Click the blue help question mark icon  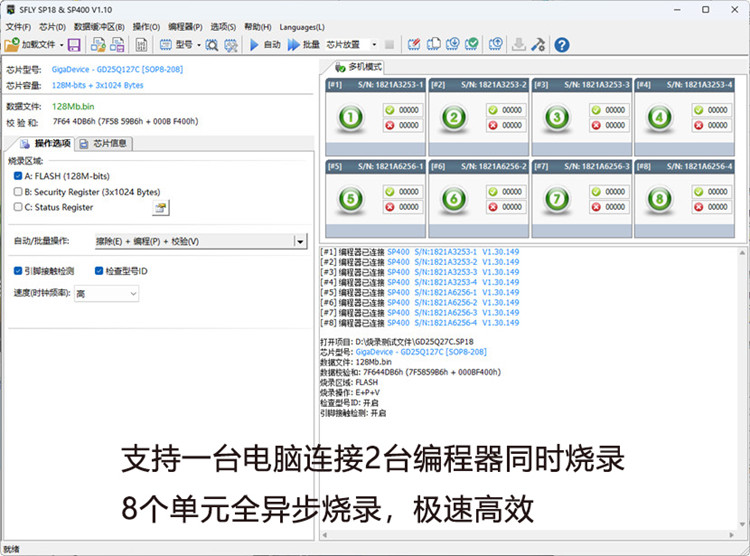pyautogui.click(x=562, y=45)
